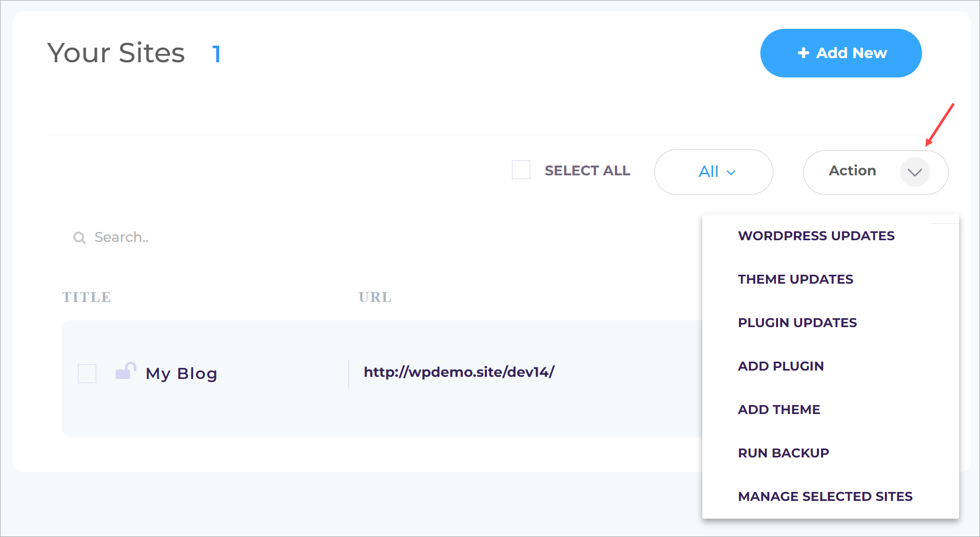Select THEME UPDATES menu entry
This screenshot has height=537, width=980.
click(x=795, y=279)
